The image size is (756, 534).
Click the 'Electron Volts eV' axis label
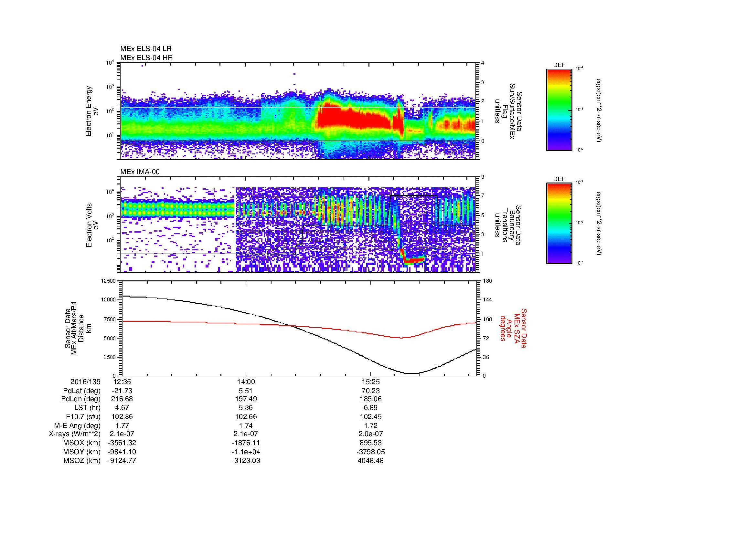92,225
